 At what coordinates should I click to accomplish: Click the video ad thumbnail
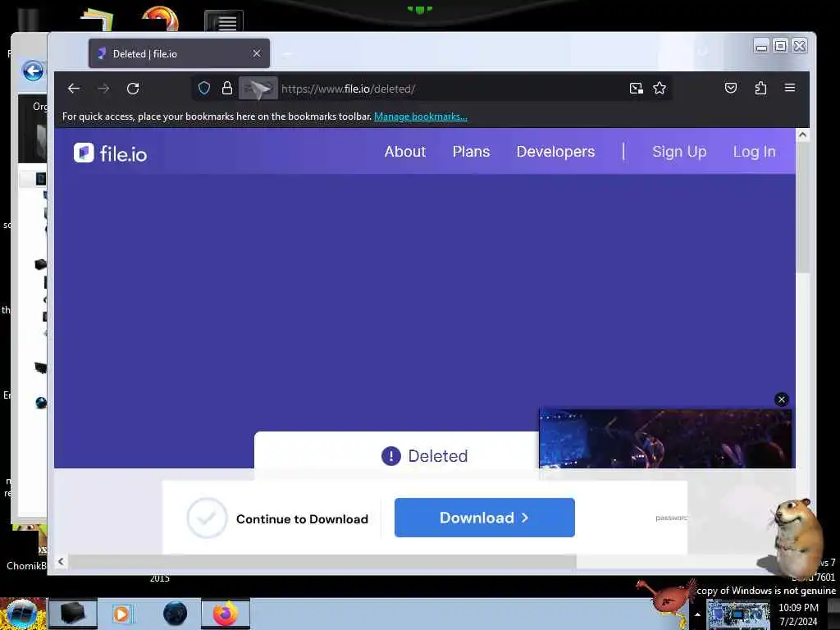[x=665, y=438]
